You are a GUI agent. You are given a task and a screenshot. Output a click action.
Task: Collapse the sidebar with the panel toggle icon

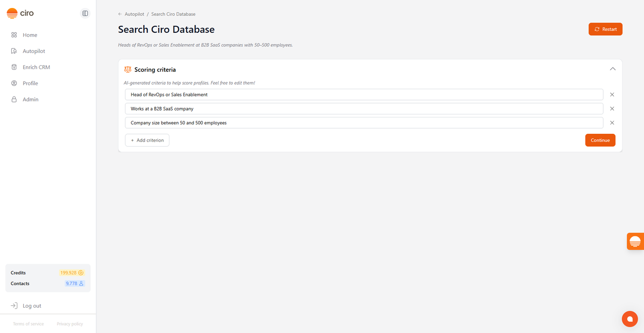(x=85, y=13)
